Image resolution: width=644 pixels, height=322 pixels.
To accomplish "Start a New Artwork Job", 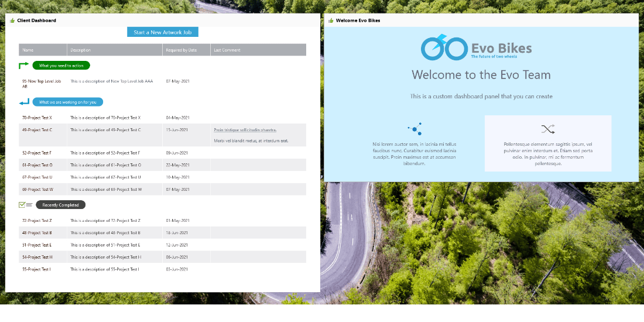I will click(x=163, y=32).
